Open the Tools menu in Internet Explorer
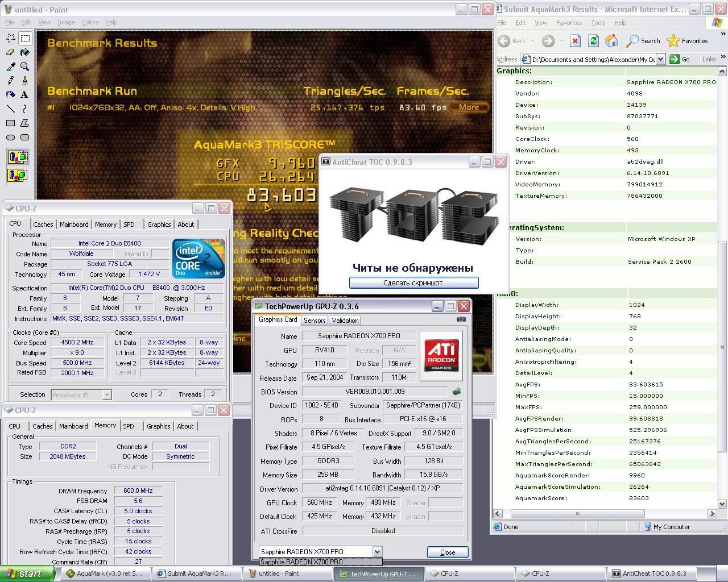 click(598, 23)
